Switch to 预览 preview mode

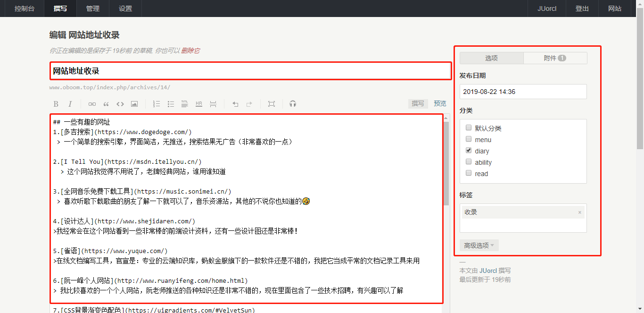tap(440, 103)
